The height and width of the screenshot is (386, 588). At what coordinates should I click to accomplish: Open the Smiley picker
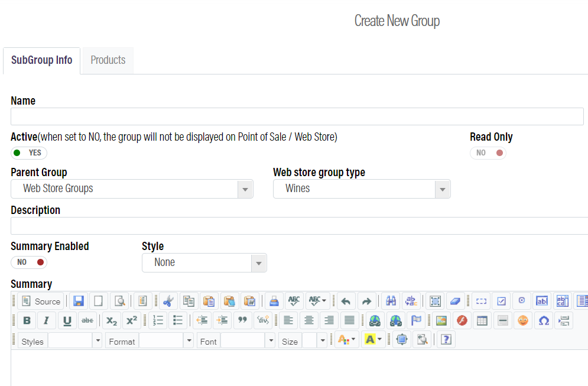pyautogui.click(x=523, y=321)
